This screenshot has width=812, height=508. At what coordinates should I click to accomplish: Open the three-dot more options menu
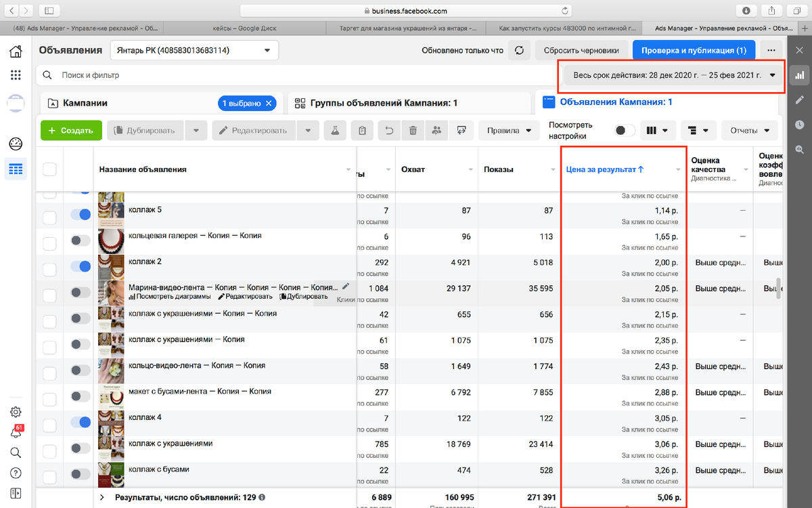pos(771,50)
